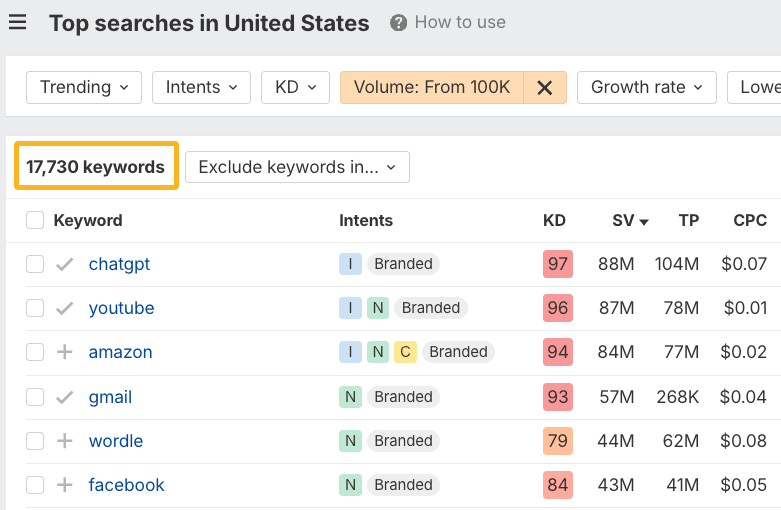Add wordle to list with plus icon
The width and height of the screenshot is (781, 510).
pos(65,441)
